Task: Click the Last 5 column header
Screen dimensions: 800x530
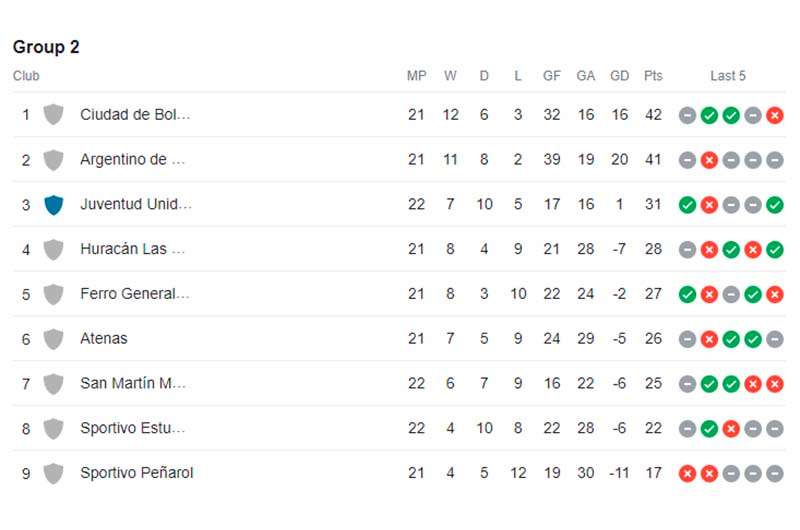Action: (728, 76)
